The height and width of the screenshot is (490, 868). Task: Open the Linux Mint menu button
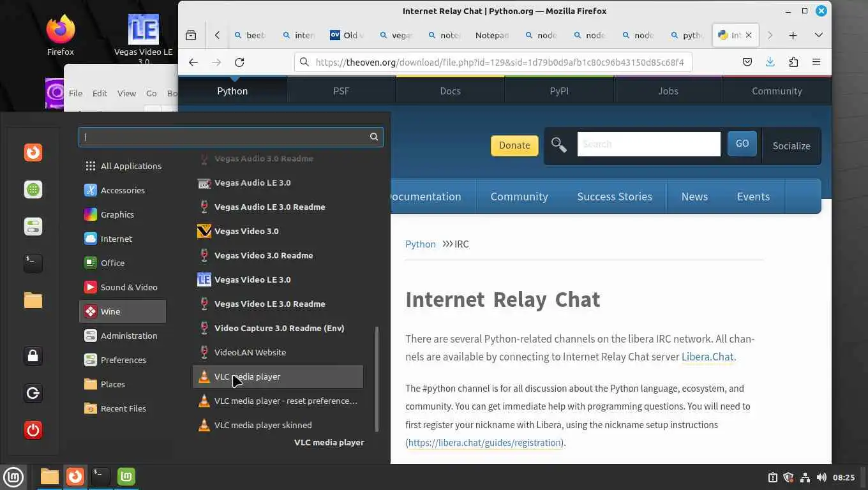13,477
